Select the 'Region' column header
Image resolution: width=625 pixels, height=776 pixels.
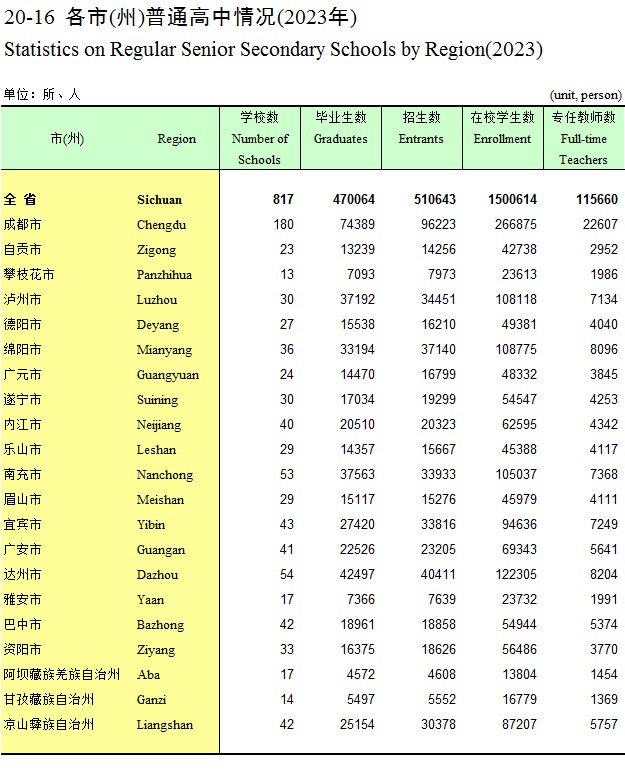tap(177, 139)
